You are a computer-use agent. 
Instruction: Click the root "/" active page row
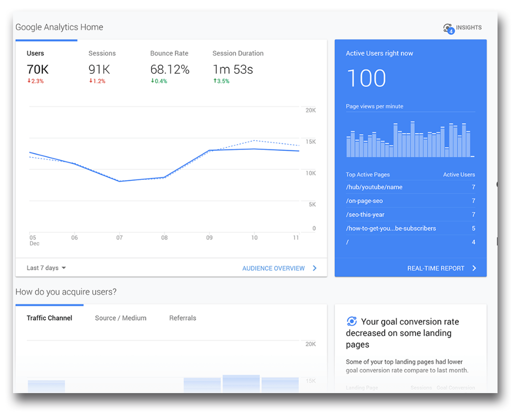click(x=411, y=242)
